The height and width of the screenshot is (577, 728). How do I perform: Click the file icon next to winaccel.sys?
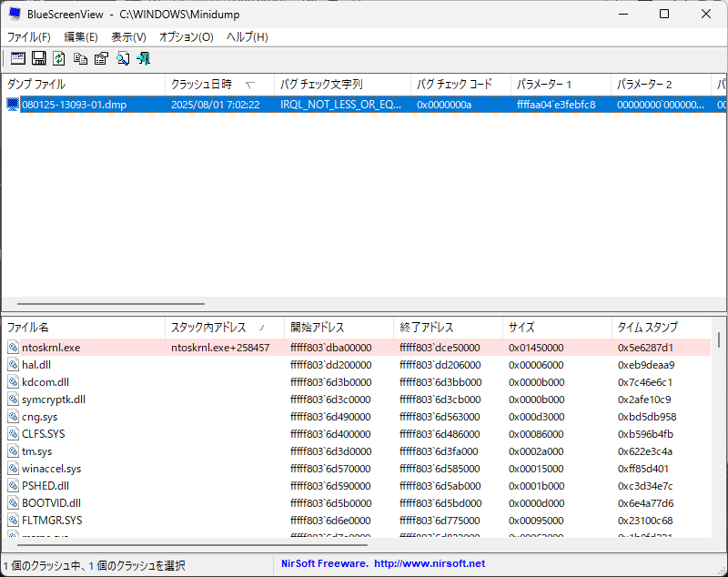(x=13, y=469)
